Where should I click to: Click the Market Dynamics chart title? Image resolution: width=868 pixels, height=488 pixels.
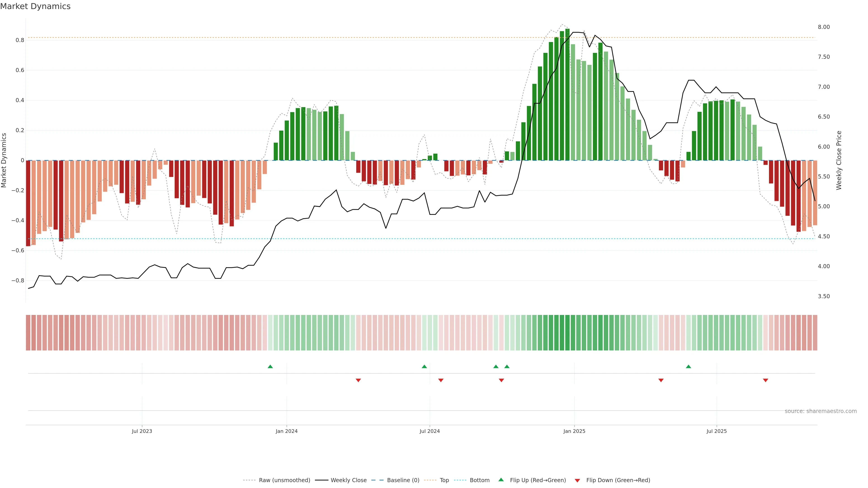click(35, 6)
